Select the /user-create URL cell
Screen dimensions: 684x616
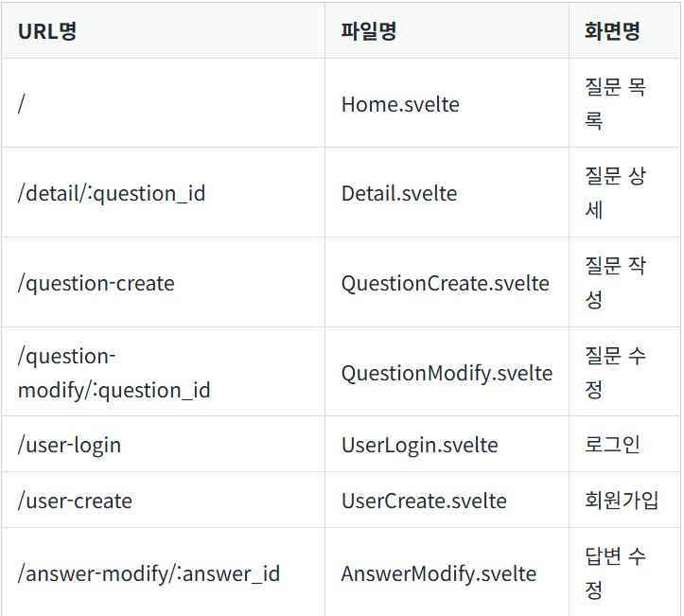click(76, 501)
